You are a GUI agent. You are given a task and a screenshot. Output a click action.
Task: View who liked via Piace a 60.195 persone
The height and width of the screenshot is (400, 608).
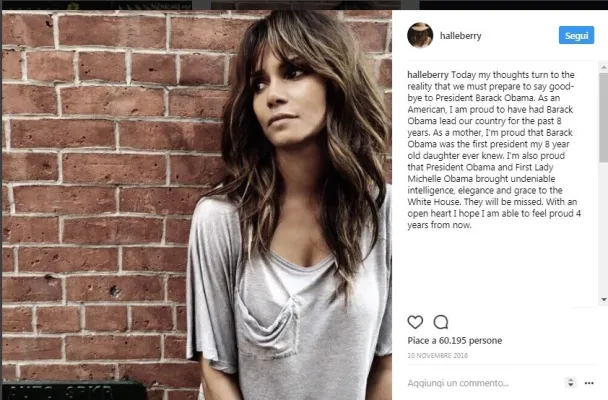[454, 341]
